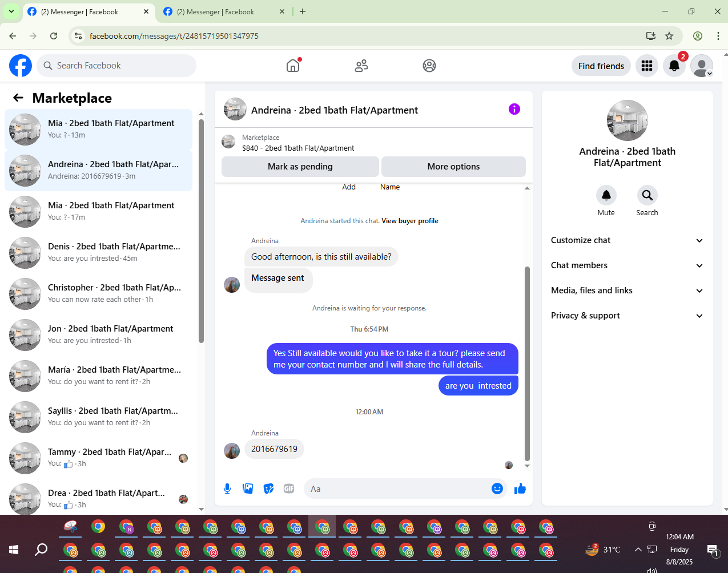Show hidden system tray icons
This screenshot has width=728, height=573.
point(638,550)
